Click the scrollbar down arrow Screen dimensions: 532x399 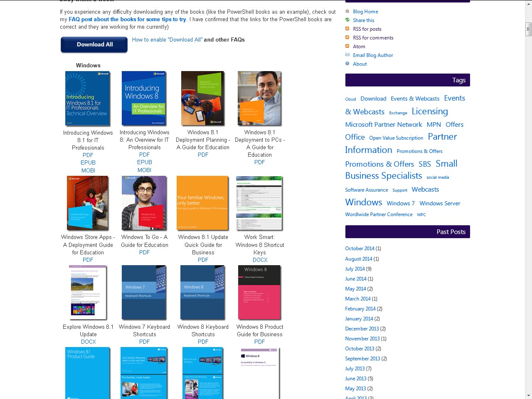(x=528, y=395)
